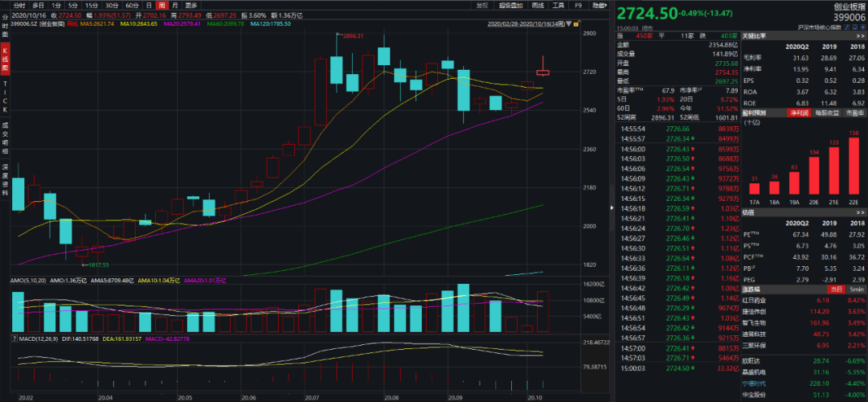Click the 复权 button in top toolbar
The image size is (868, 402).
coord(482,5)
